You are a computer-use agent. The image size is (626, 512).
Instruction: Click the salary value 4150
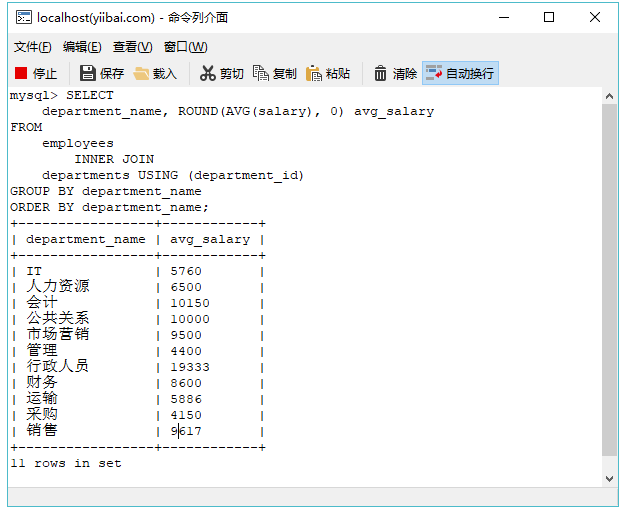[186, 415]
